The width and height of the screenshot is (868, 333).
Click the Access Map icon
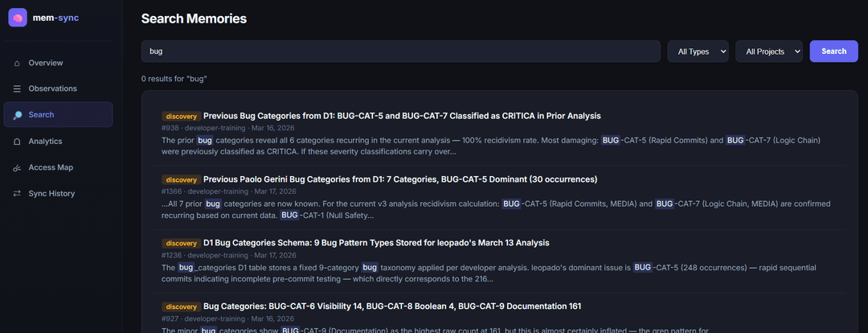point(17,167)
